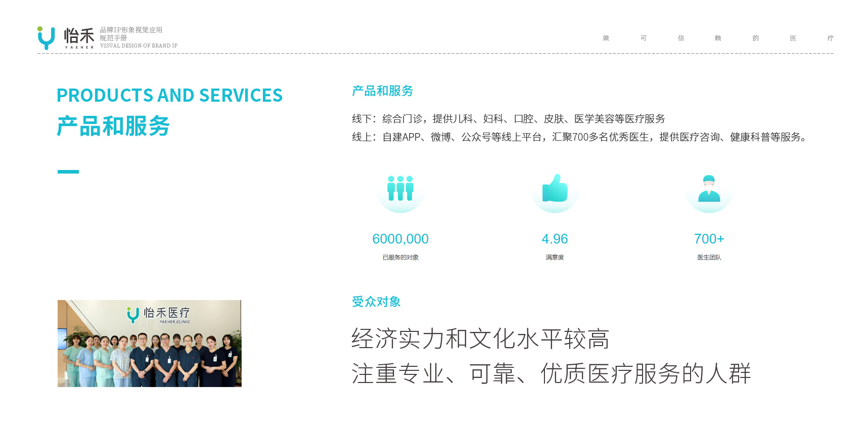
Task: Click the small cyan 产品和服务 section heading
Action: click(x=382, y=91)
